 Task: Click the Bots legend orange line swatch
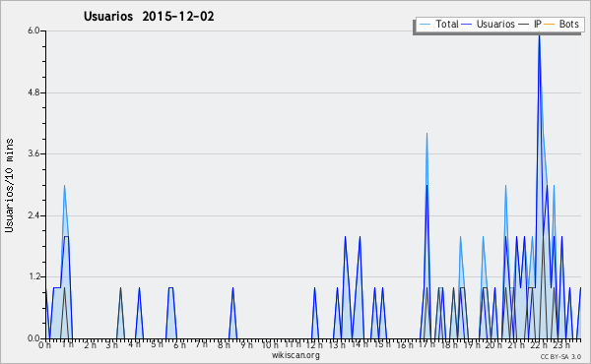pyautogui.click(x=550, y=25)
